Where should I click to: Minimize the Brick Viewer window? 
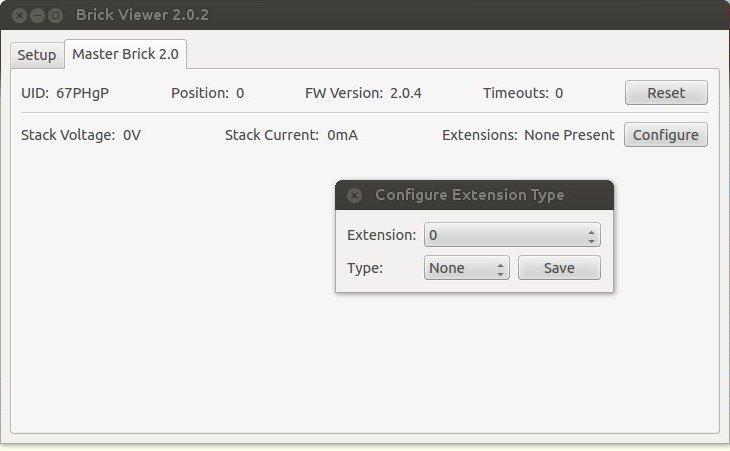tap(38, 16)
